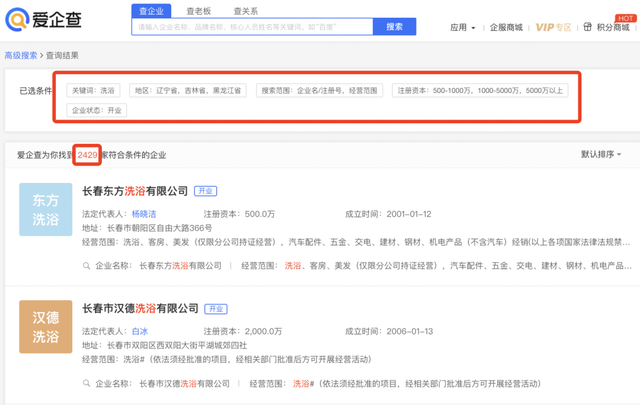
Task: Click the 搜索范围 filter tag
Action: tap(319, 90)
